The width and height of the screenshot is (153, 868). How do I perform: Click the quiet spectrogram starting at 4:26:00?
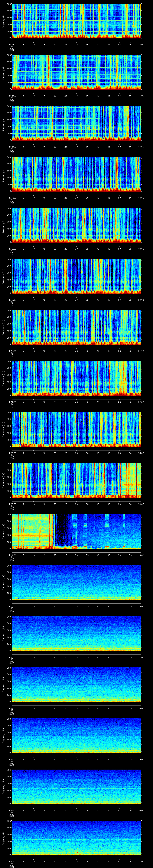76,633
